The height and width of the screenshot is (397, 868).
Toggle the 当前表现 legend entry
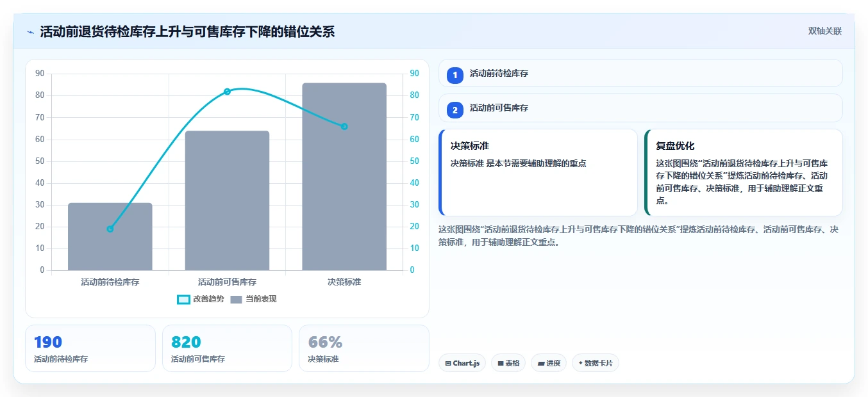tap(253, 299)
